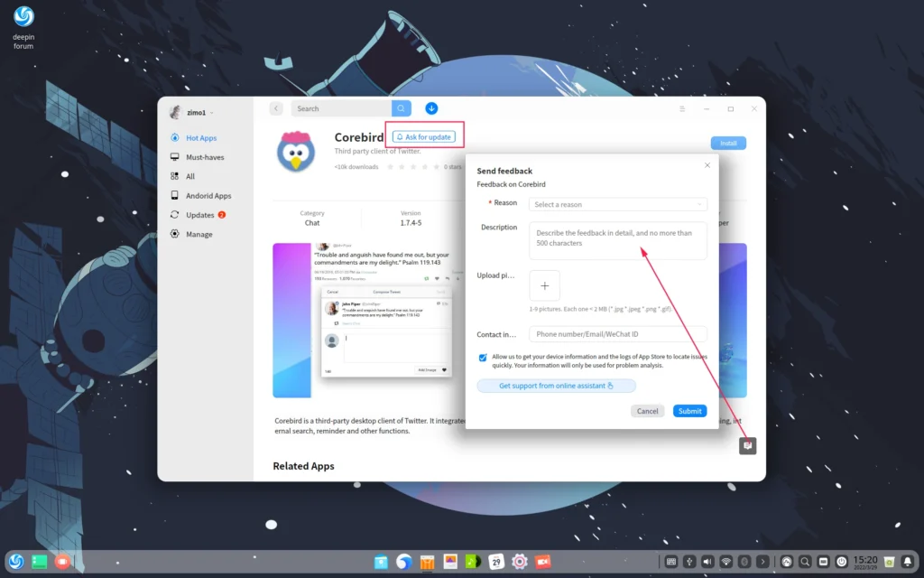Click the back navigation arrow in App Store
Viewport: 924px width, 578px height.
[x=276, y=108]
